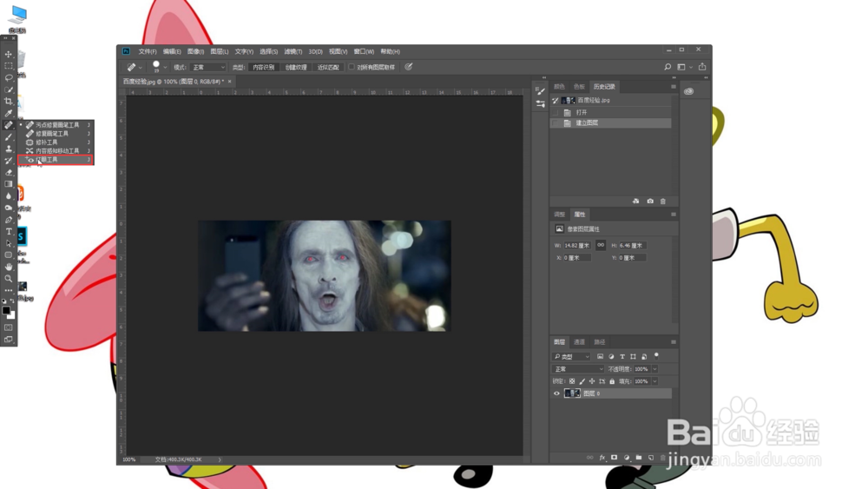The width and height of the screenshot is (868, 489).
Task: Toggle lock image pixels brush icon
Action: pyautogui.click(x=582, y=381)
